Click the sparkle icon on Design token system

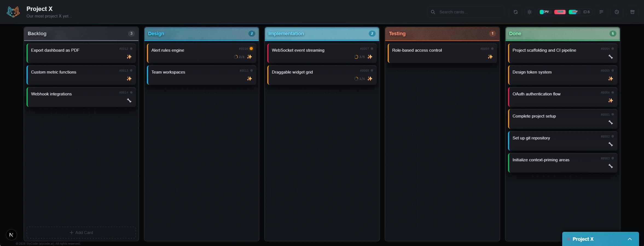(x=611, y=79)
